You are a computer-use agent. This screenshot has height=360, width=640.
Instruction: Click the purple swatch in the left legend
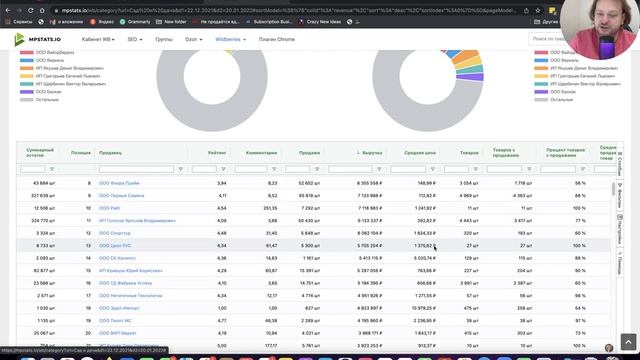click(x=27, y=92)
